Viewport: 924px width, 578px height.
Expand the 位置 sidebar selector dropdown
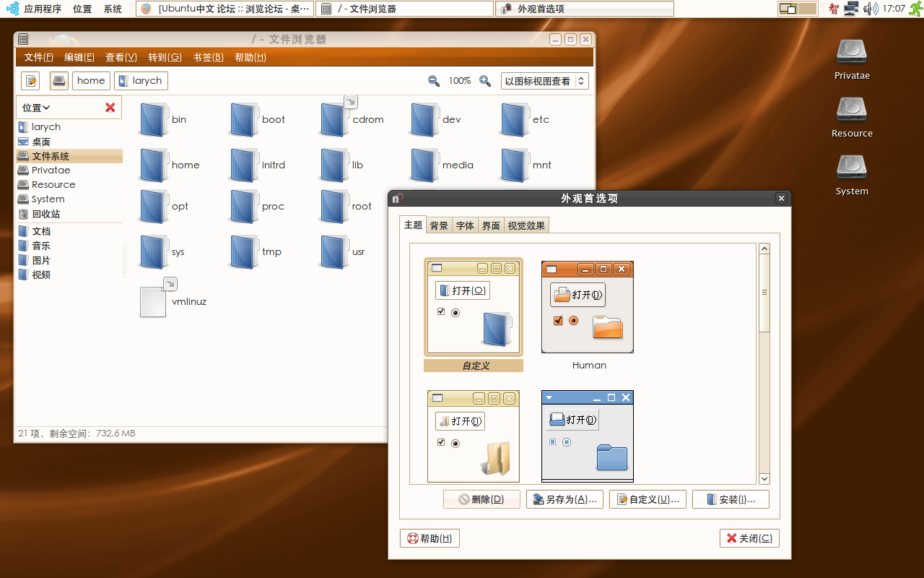pos(36,108)
